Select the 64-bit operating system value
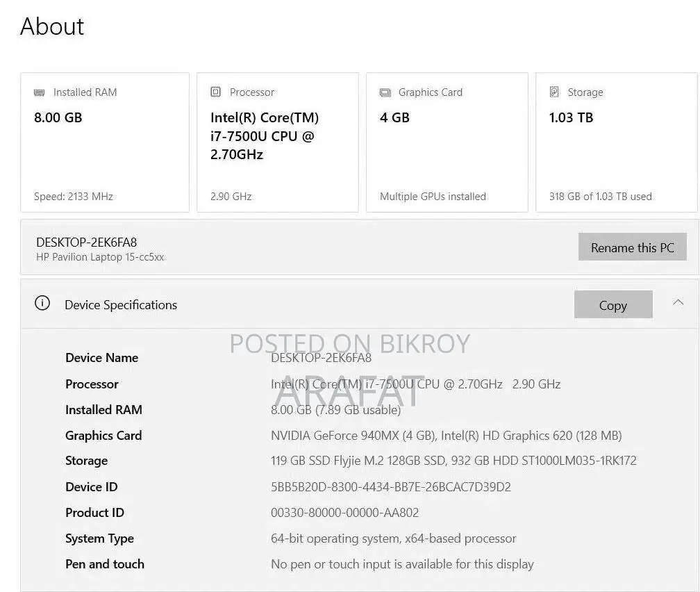 click(x=393, y=538)
